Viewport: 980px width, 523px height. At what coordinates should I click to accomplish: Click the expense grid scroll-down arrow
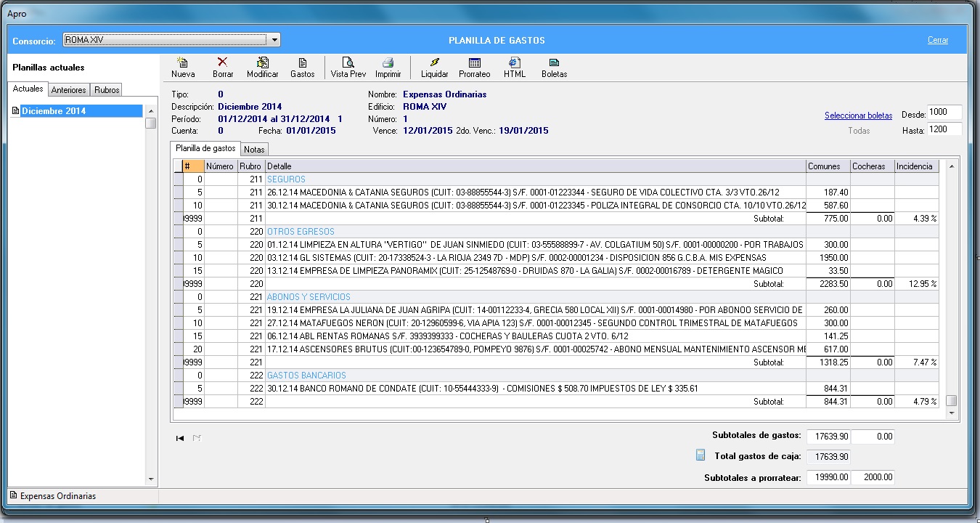tap(952, 413)
